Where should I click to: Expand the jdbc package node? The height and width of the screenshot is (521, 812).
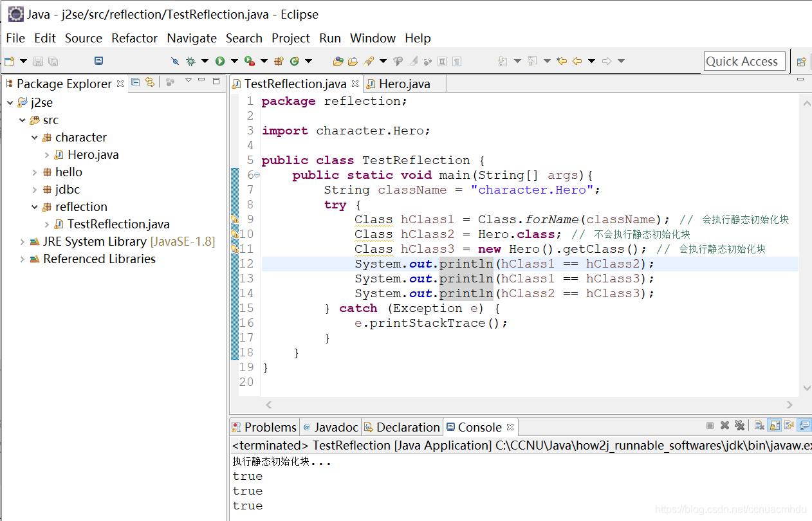point(35,189)
